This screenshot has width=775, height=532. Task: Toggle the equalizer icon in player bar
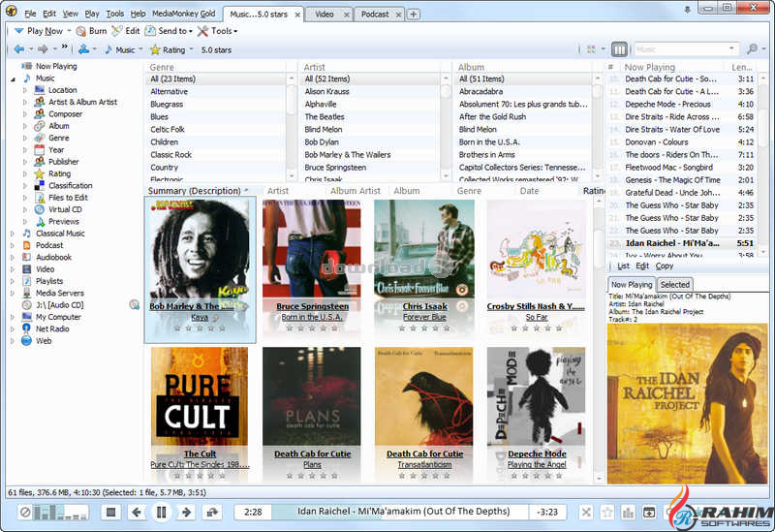coord(628,512)
